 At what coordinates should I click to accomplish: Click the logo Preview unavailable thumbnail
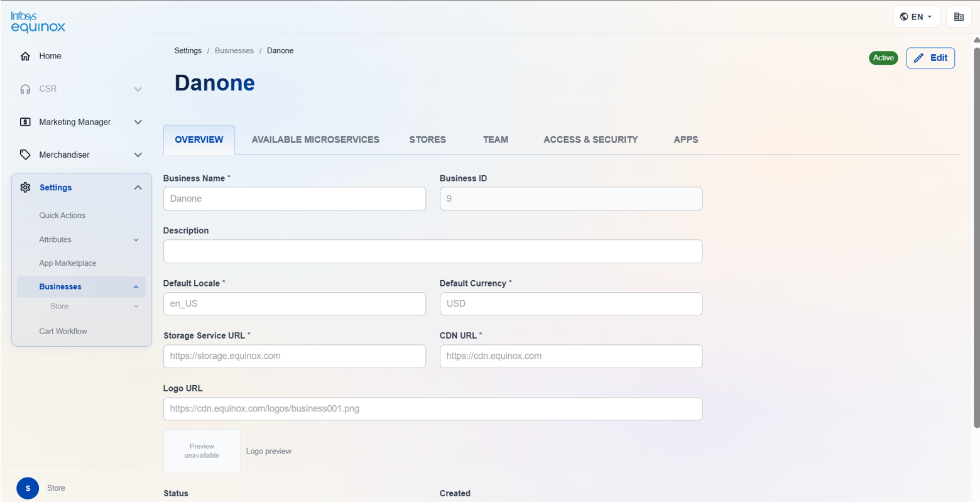coord(202,451)
